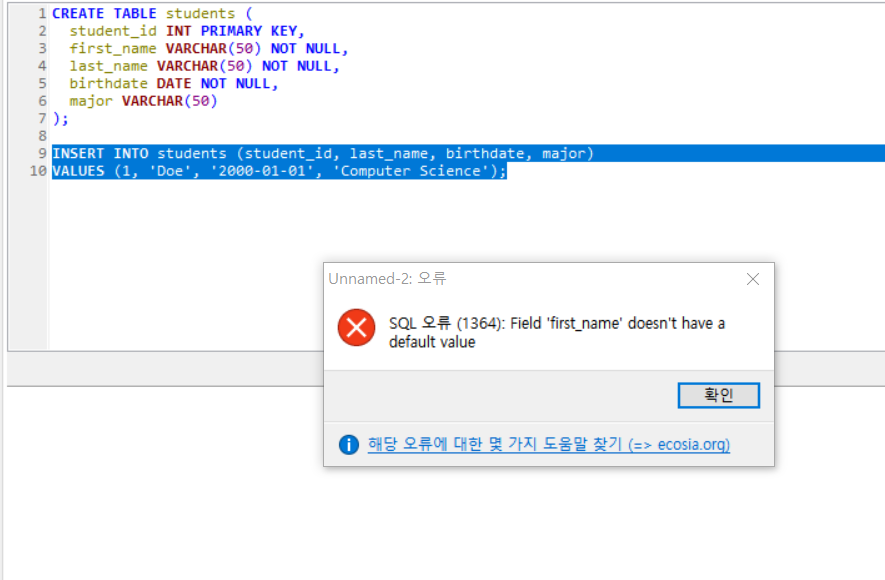Click the red SQL error icon
The height and width of the screenshot is (580, 885).
pyautogui.click(x=357, y=325)
